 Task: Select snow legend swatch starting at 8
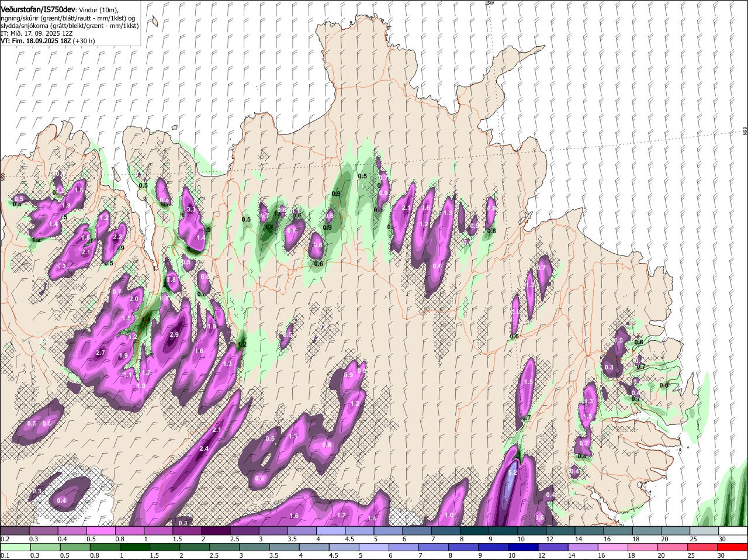(x=474, y=531)
